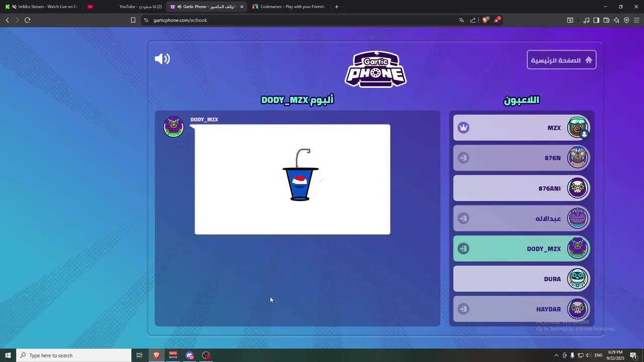Open Brave browser from taskbar
The height and width of the screenshot is (362, 644).
click(x=156, y=355)
